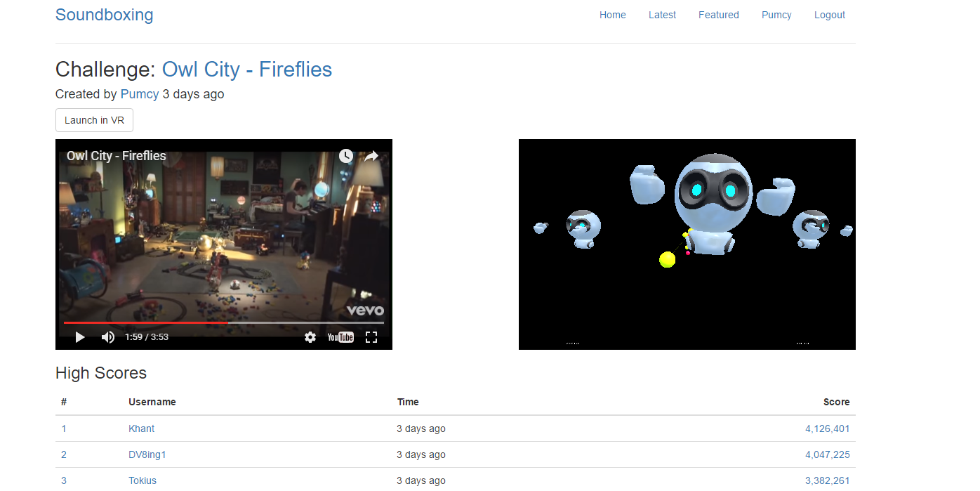Open the Latest nav item

tap(662, 15)
